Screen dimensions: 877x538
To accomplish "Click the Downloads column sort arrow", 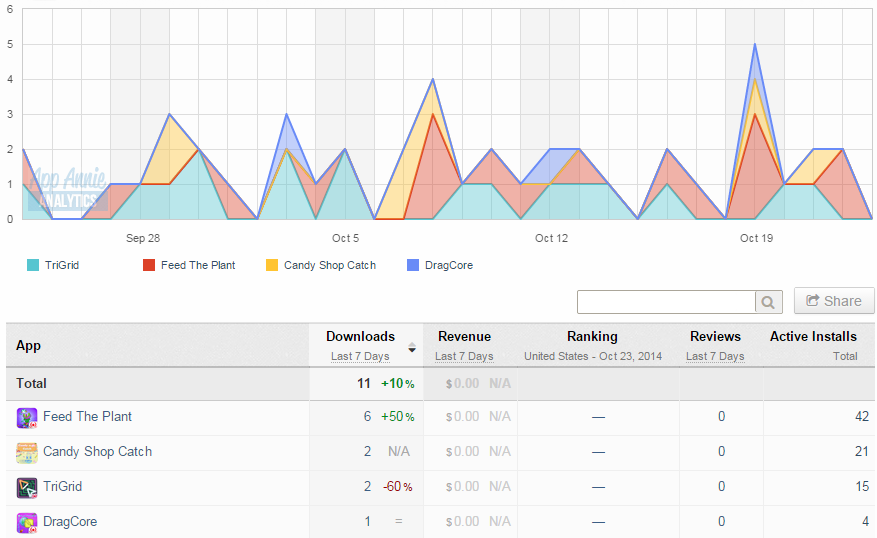I will coord(412,347).
